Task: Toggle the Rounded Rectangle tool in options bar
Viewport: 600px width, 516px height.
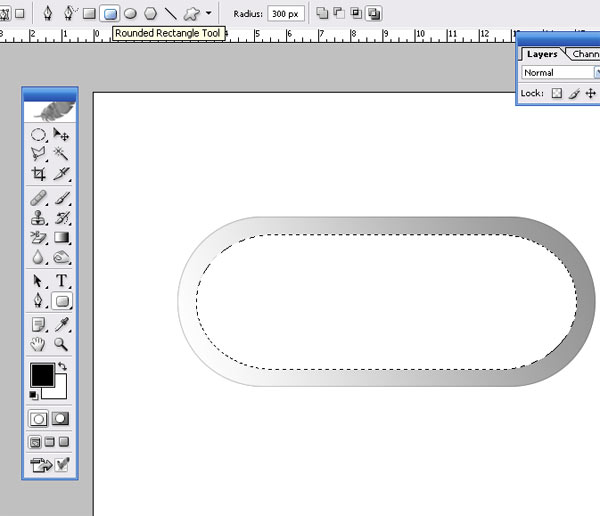Action: tap(110, 14)
